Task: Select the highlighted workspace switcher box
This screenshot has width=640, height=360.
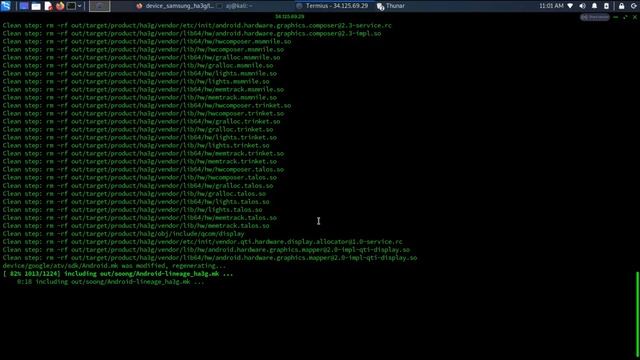Action: [x=100, y=6]
